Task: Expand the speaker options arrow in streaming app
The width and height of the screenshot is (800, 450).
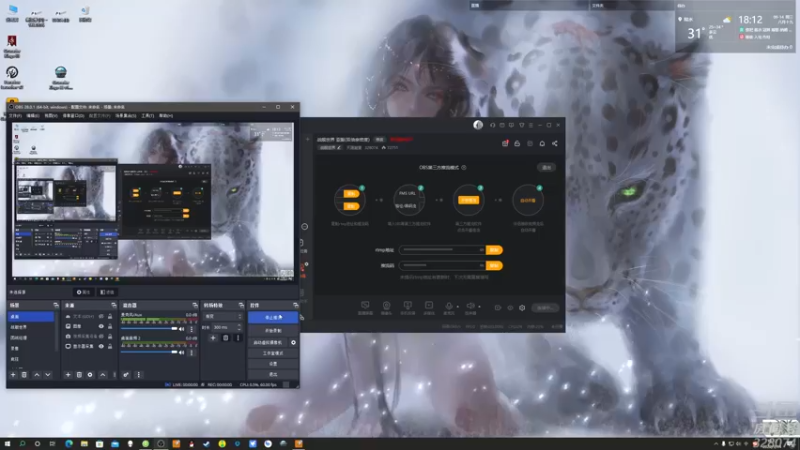Action: tap(479, 307)
